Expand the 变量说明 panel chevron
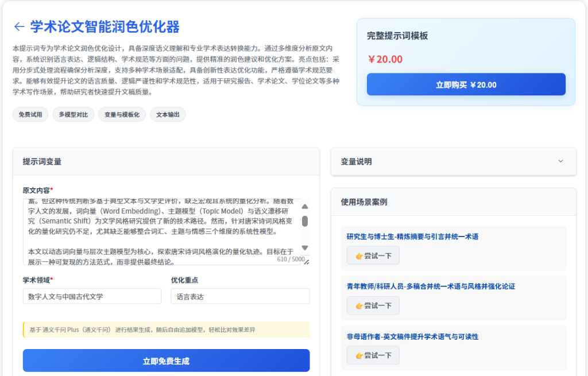This screenshot has width=588, height=376. (560, 161)
